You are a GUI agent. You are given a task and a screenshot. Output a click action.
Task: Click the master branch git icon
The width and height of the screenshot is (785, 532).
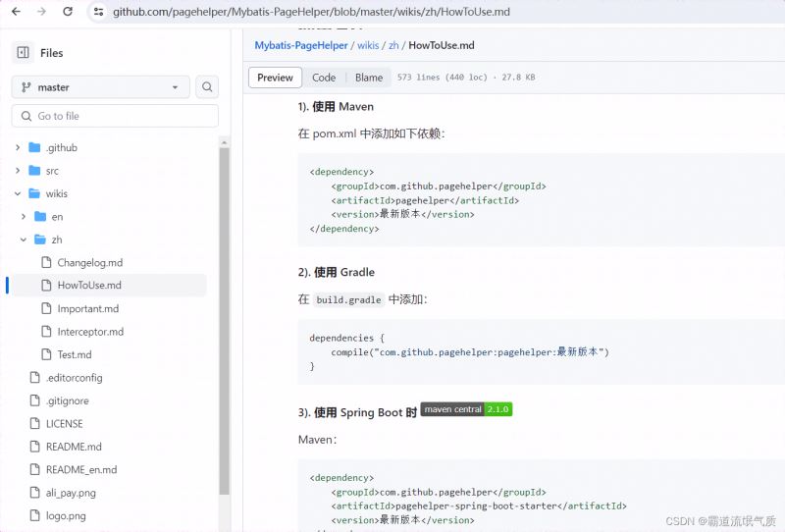tap(26, 87)
